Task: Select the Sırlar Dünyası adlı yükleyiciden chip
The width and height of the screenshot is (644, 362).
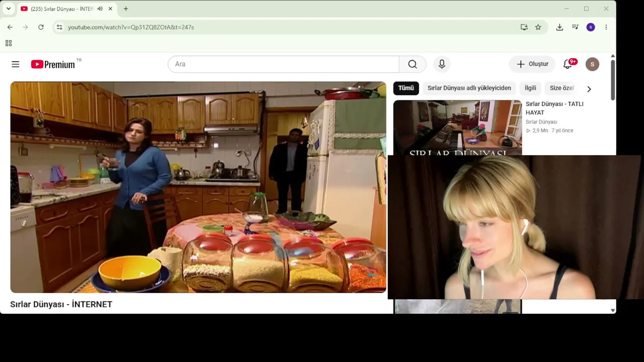Action: tap(469, 88)
